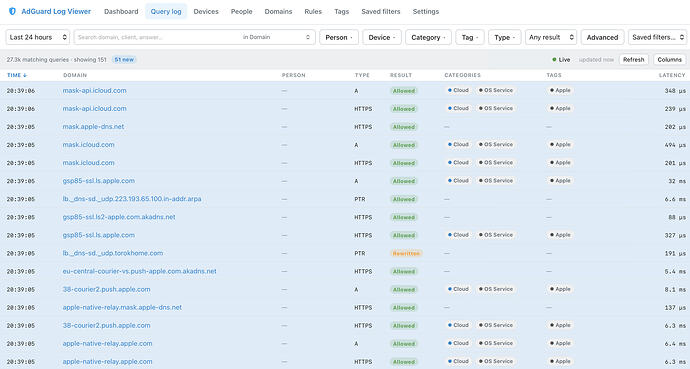Click Apple tag in 327 µs latency row
The image size is (690, 369).
coord(560,235)
